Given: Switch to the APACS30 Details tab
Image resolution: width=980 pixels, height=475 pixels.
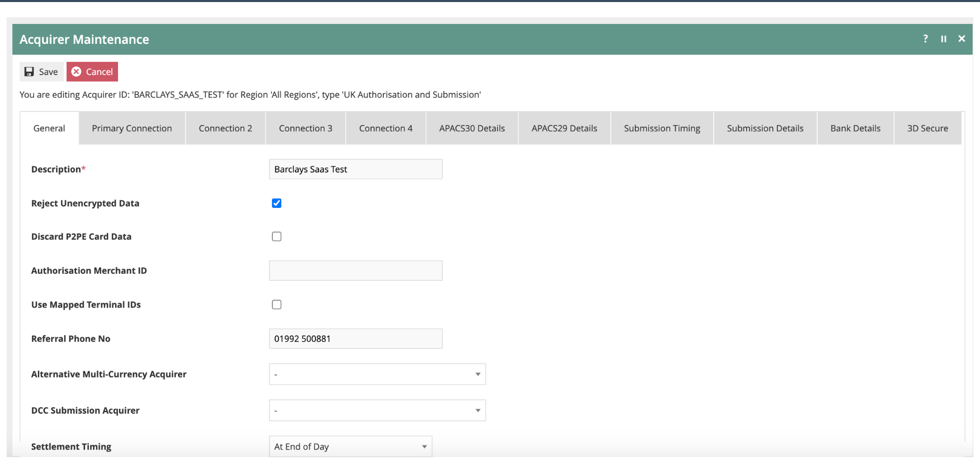Looking at the screenshot, I should coord(472,128).
